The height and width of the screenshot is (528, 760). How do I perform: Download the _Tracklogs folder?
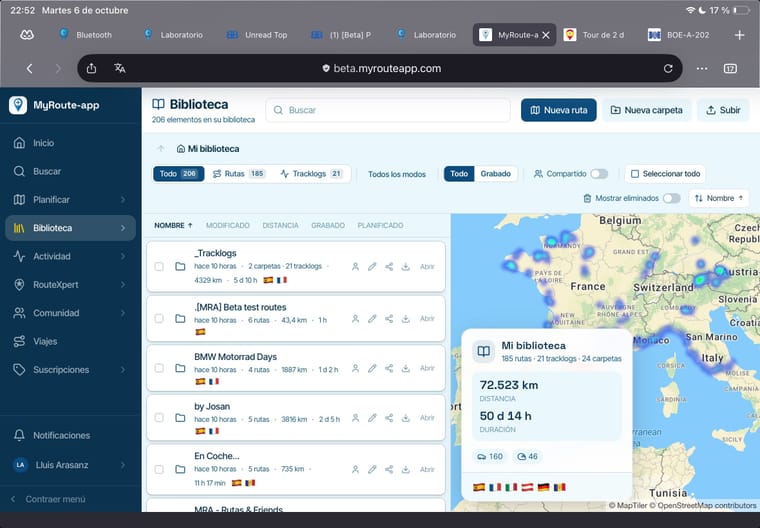pyautogui.click(x=406, y=266)
